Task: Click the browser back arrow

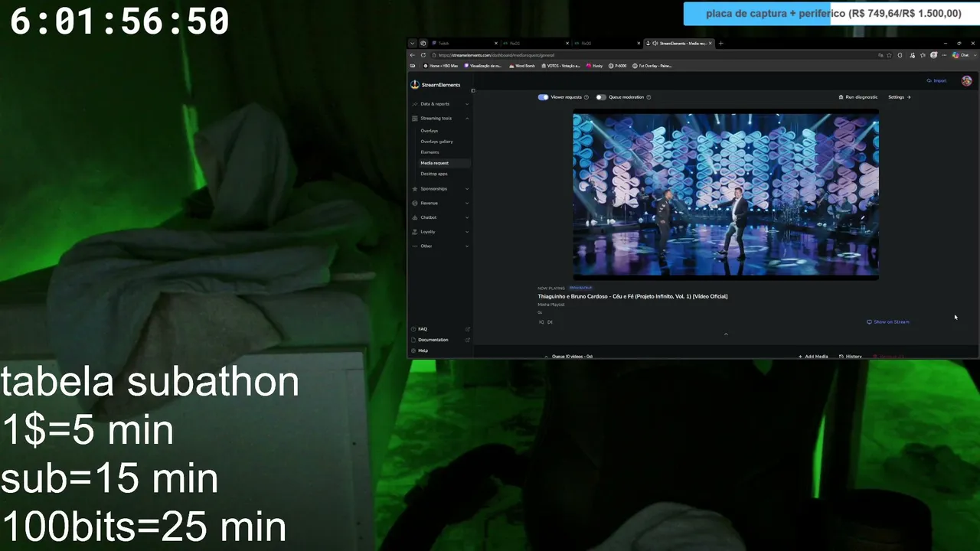Action: click(x=413, y=55)
